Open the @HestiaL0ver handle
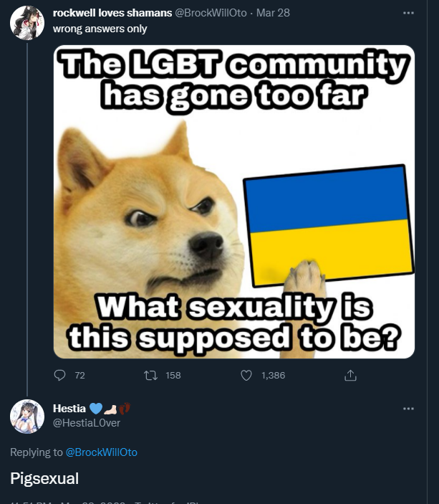 tap(87, 423)
